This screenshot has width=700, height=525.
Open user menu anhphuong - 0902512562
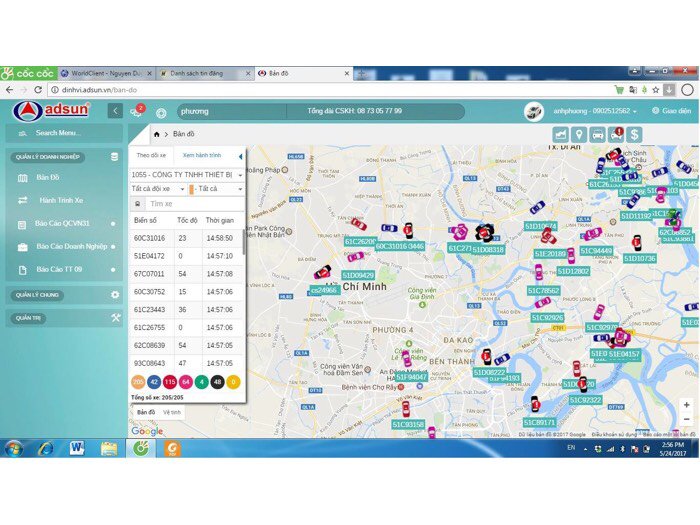(x=595, y=111)
